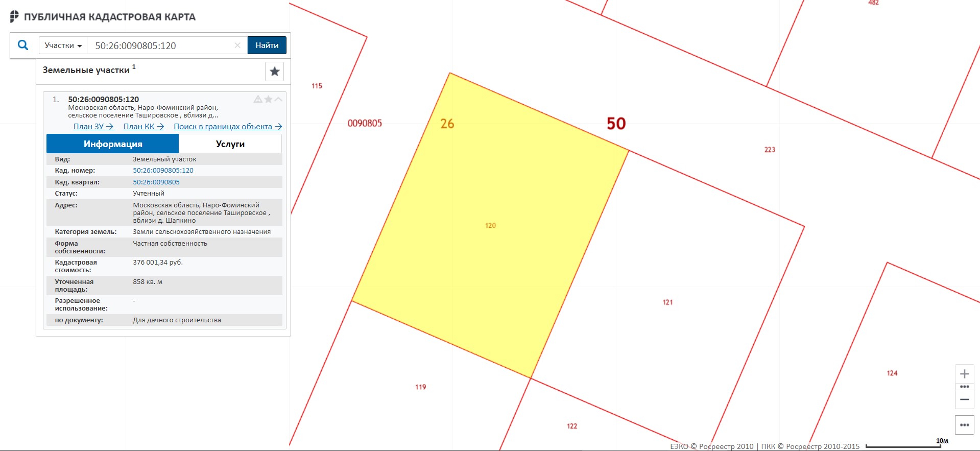This screenshot has width=980, height=451.
Task: Click the cadastral quarter 50:26:0090805 link
Action: pos(156,182)
